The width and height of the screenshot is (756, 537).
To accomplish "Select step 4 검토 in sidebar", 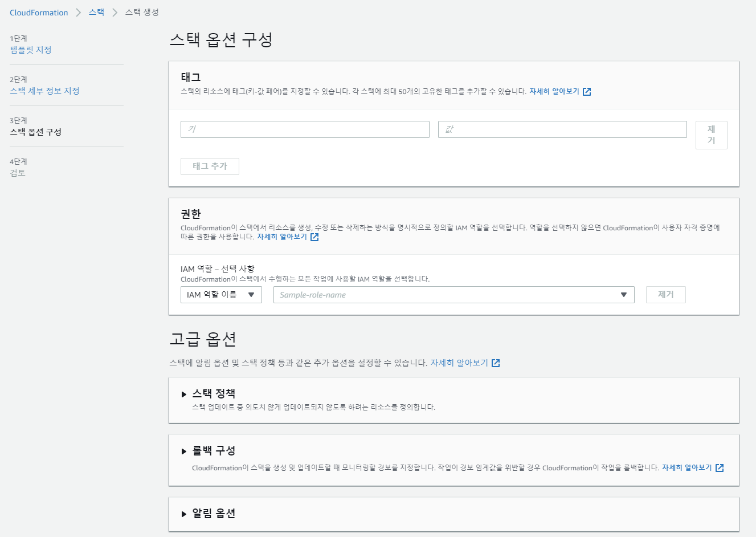I will pyautogui.click(x=18, y=173).
